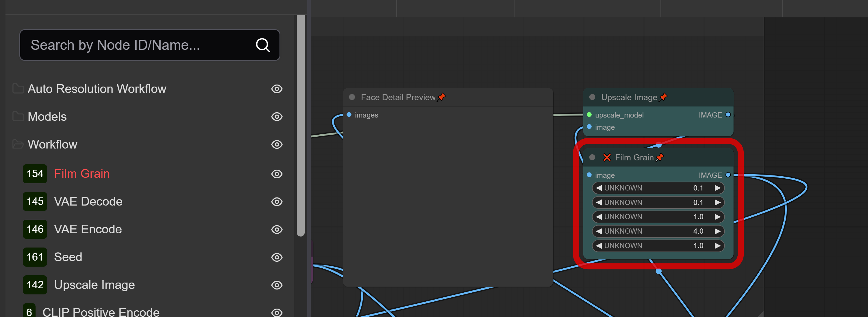Collapse Film Grain node via title dot
868x317 pixels.
[x=592, y=157]
